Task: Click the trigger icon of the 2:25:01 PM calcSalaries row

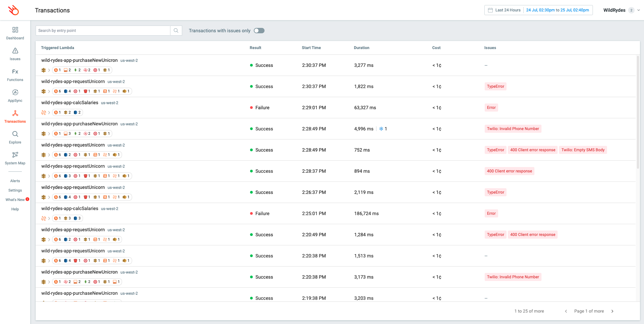Action: [44, 218]
